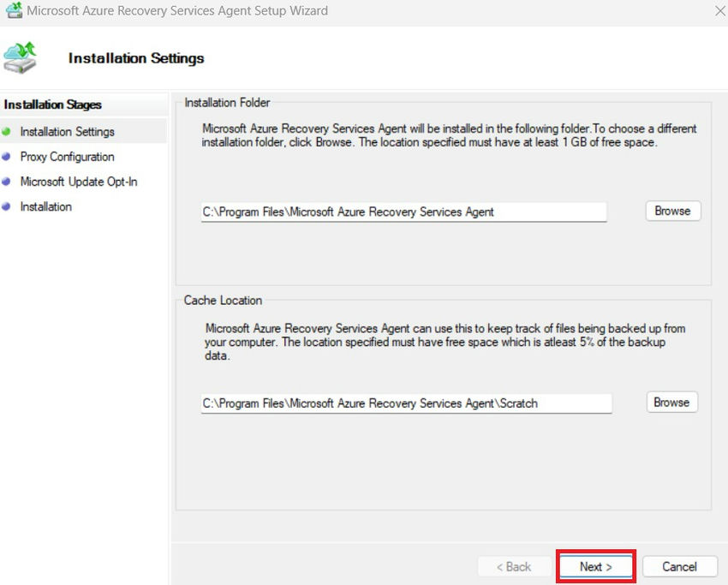Browse for a different cache location
728x585 pixels.
coord(671,402)
